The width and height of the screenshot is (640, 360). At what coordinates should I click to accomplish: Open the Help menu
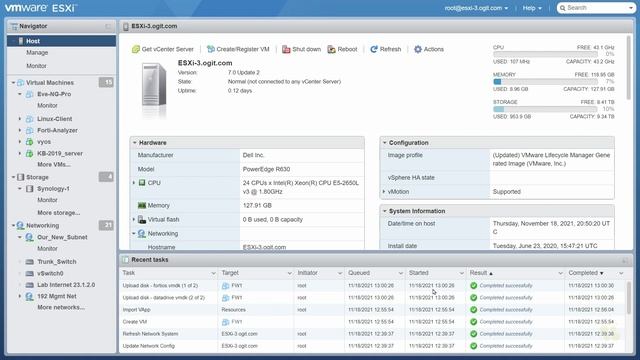[x=532, y=8]
